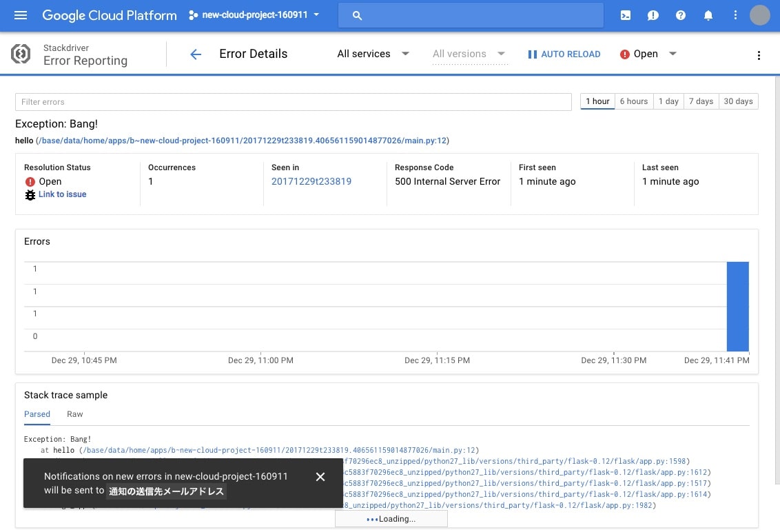Screen dimensions: 780x532
Task: Click the Stackdriver Error Reporting logo icon
Action: click(21, 54)
